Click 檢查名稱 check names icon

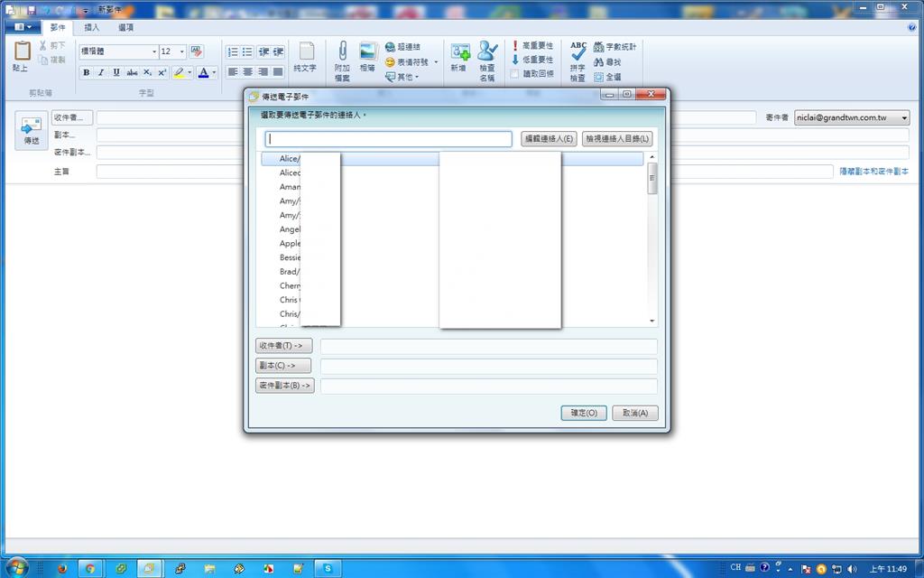[487, 51]
